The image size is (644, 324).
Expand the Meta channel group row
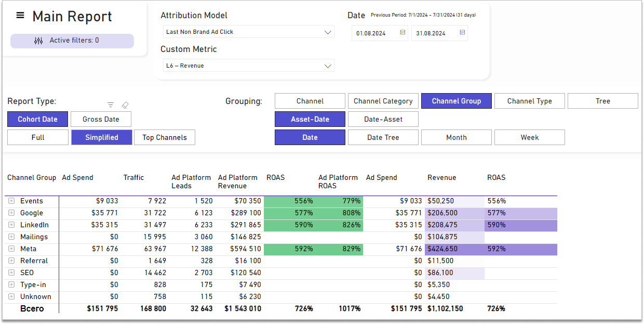11,249
